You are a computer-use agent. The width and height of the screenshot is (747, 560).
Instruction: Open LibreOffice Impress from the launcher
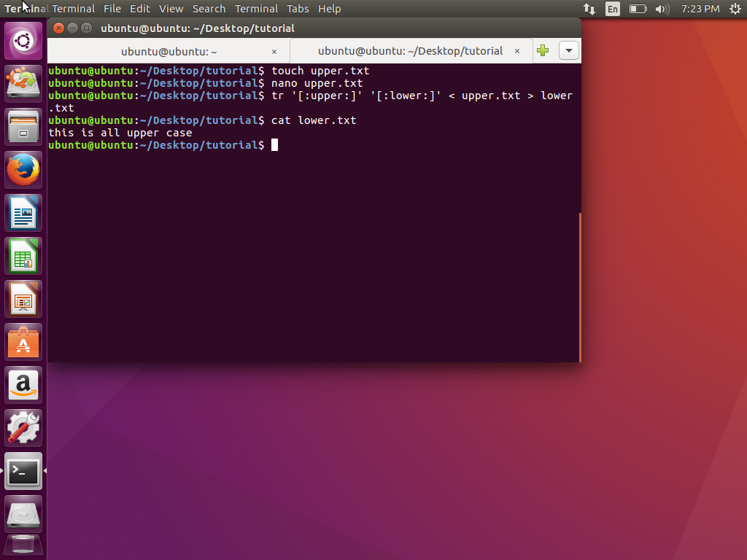point(23,299)
